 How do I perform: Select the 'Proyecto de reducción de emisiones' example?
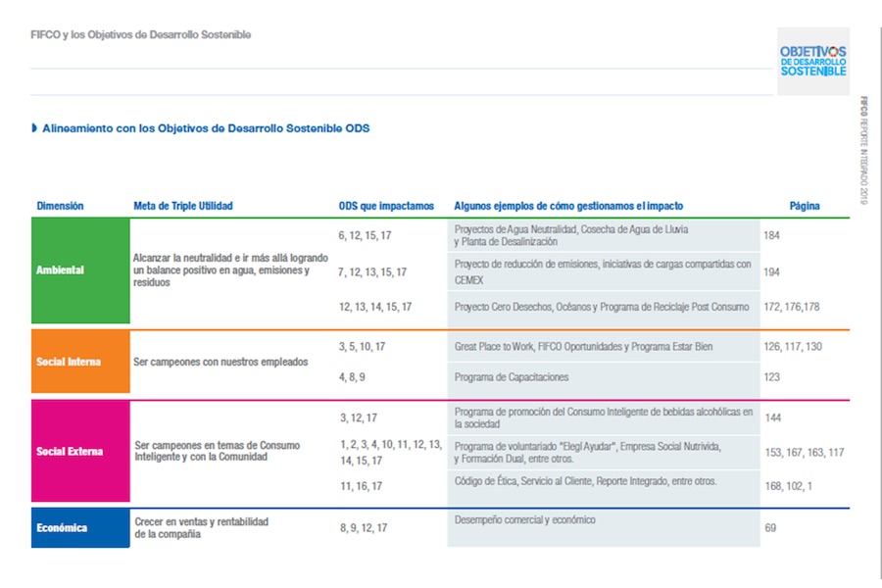pos(604,271)
